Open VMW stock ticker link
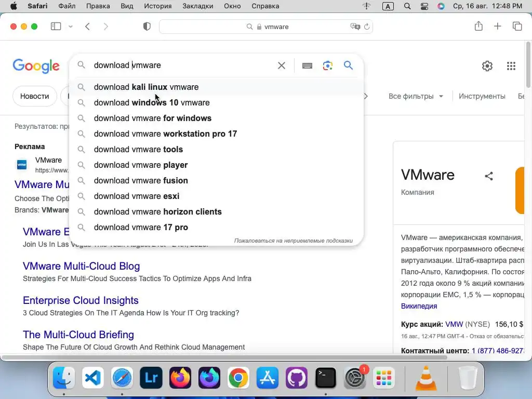 (x=454, y=324)
